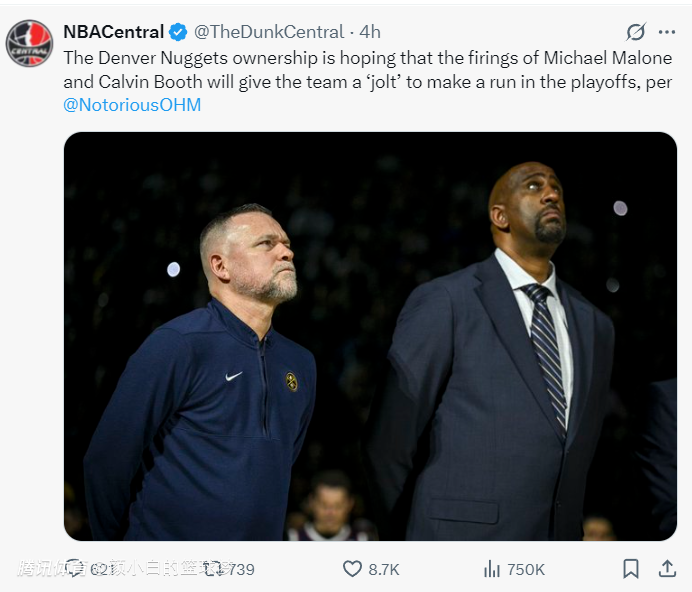The width and height of the screenshot is (692, 592).
Task: Click the 4h post timestamp
Action: pos(370,32)
